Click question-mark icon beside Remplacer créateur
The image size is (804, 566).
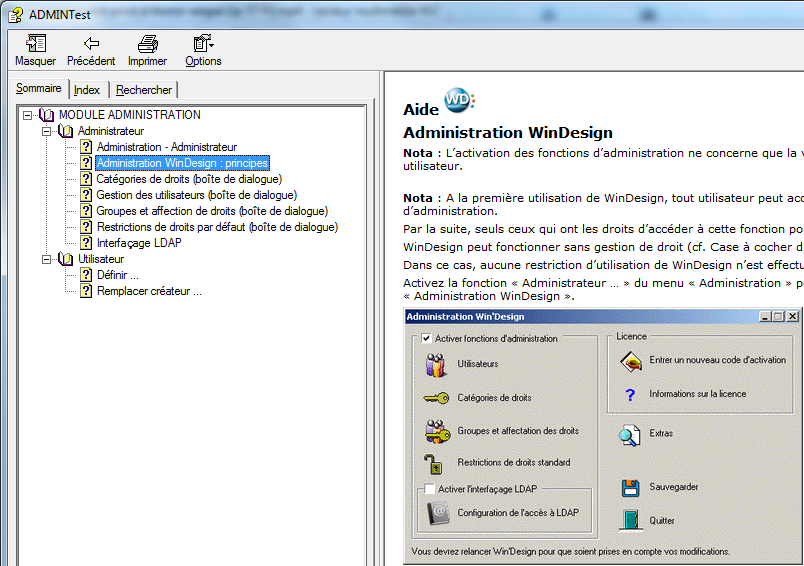pos(86,291)
